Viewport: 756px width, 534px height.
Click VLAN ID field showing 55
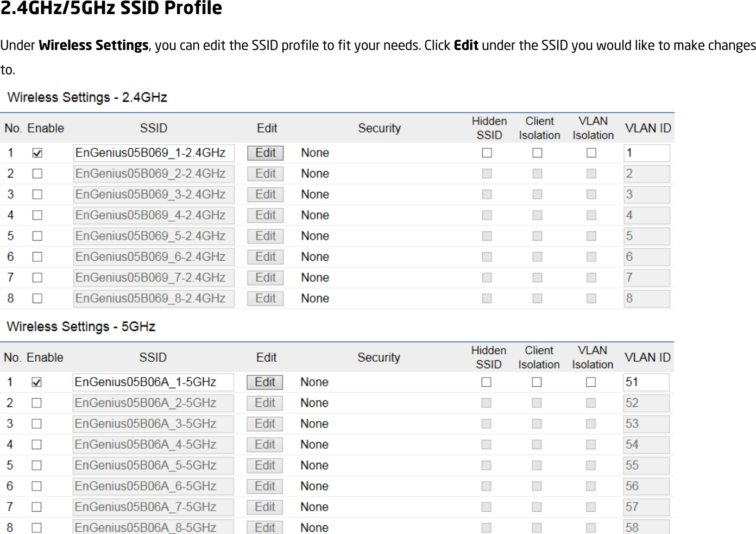(646, 466)
